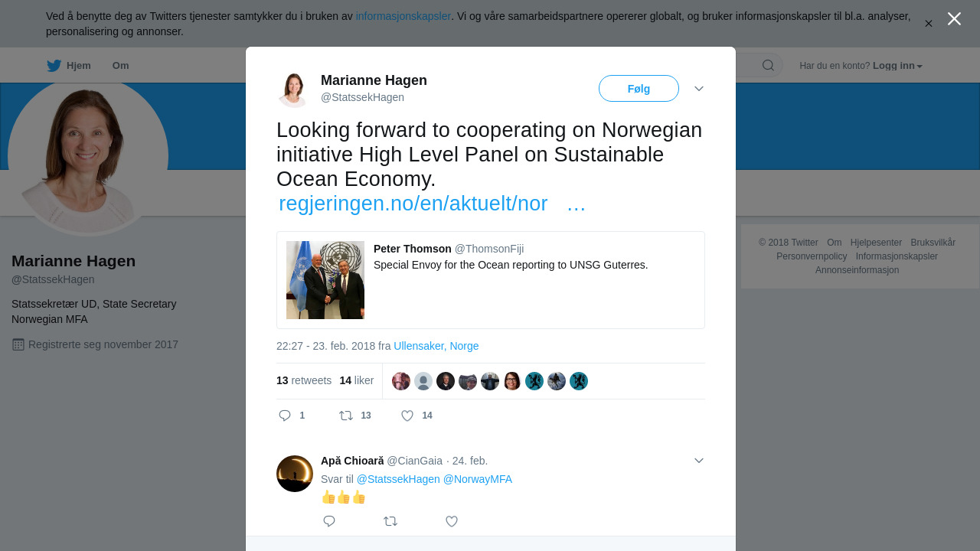The height and width of the screenshot is (551, 980).
Task: Open the Logg inn dropdown
Action: click(x=897, y=66)
